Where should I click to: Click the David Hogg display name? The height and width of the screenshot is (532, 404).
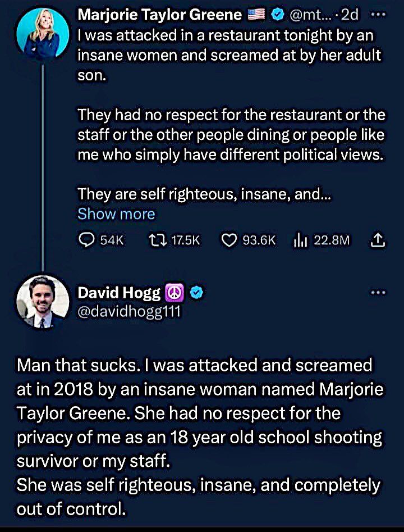coord(119,292)
